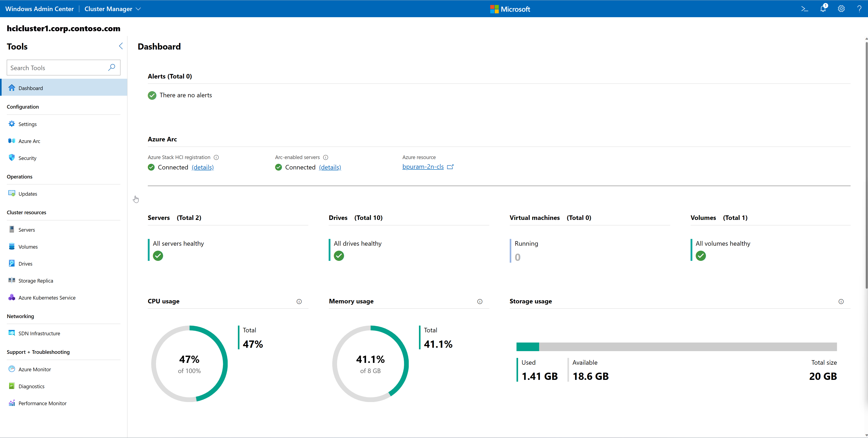
Task: Open the Volumes tool
Action: [x=28, y=246]
